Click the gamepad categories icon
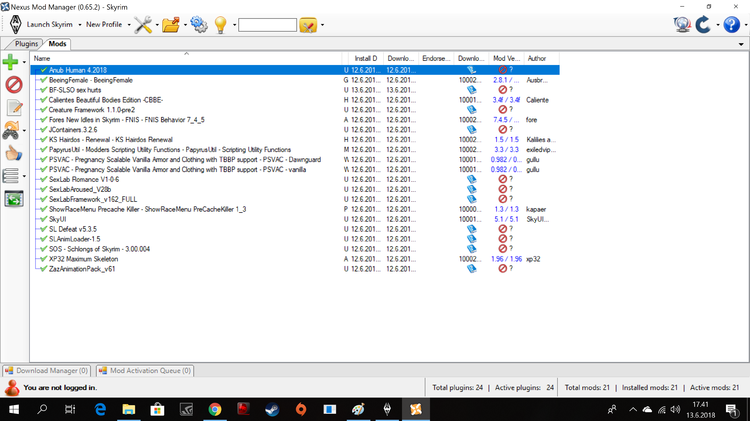This screenshot has height=421, width=750. pyautogui.click(x=11, y=130)
